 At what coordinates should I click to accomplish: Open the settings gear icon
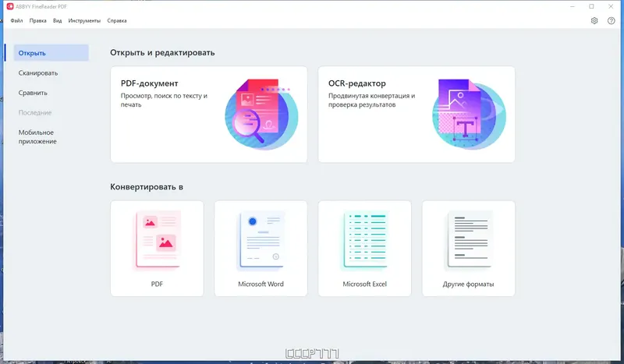tap(594, 21)
